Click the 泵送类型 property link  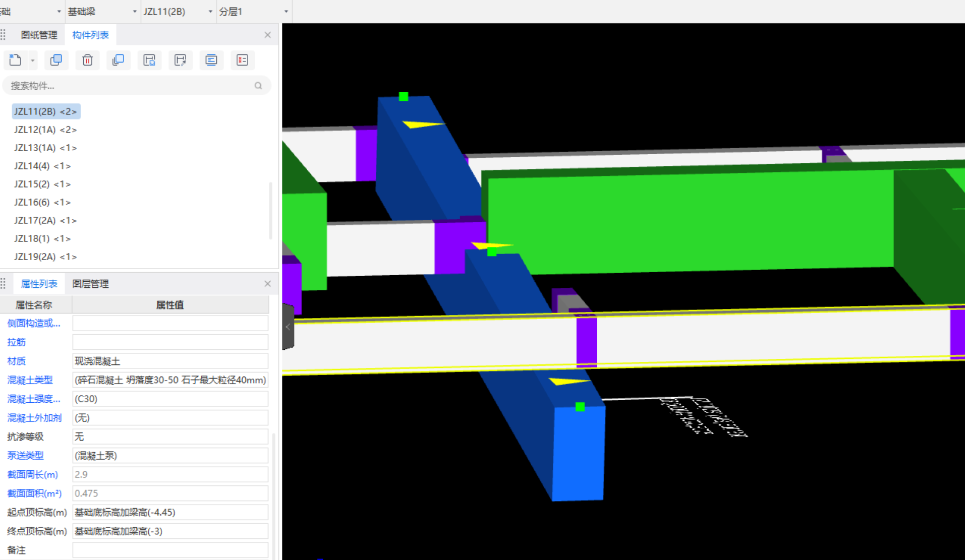pos(25,456)
